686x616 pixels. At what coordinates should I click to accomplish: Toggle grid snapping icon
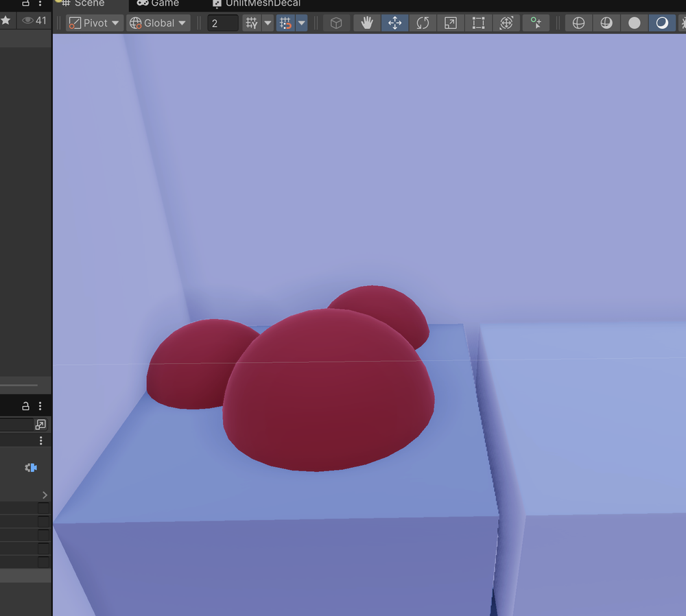click(x=285, y=23)
